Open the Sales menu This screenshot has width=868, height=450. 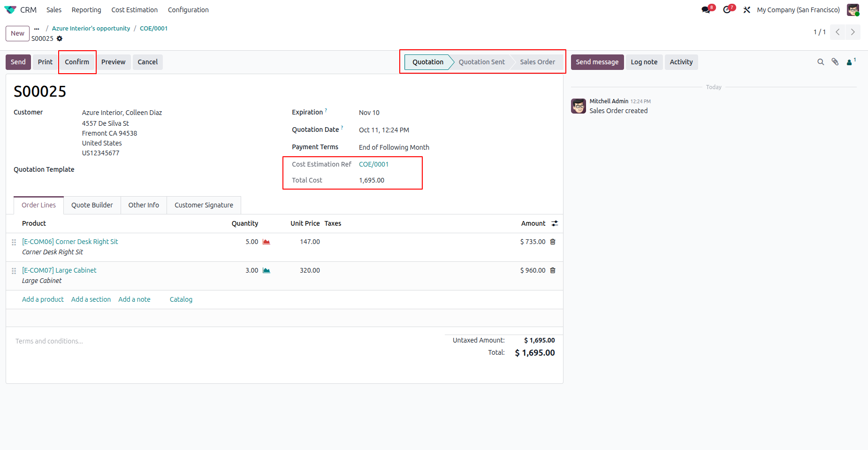pos(54,10)
